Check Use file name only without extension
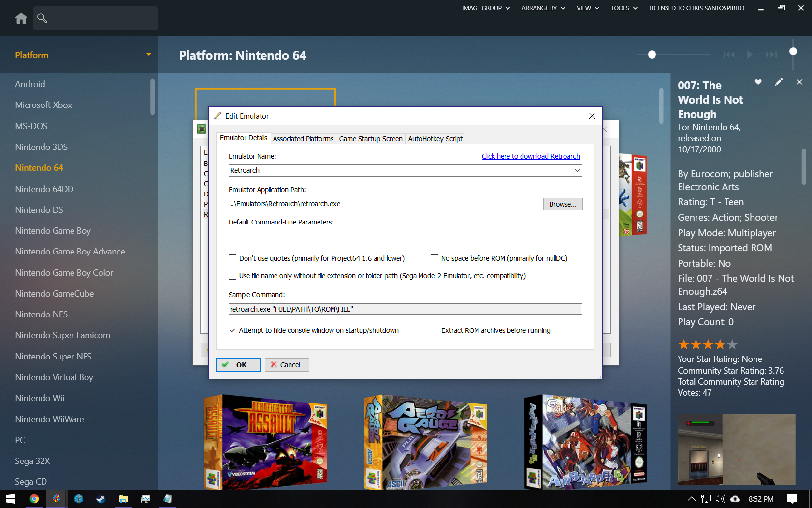This screenshot has height=508, width=812. [x=232, y=276]
